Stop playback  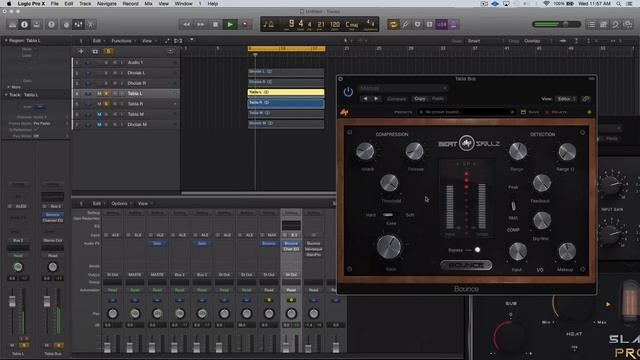pos(216,24)
